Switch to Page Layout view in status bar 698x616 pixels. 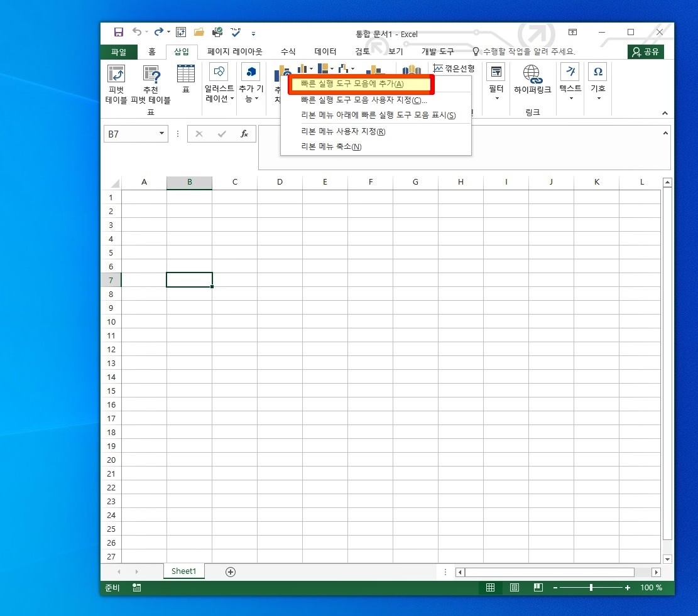coord(514,588)
